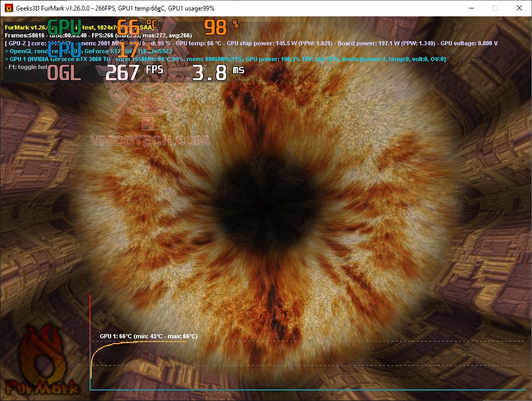This screenshot has width=532, height=401.
Task: Minimize the FurMark window
Action: click(471, 8)
